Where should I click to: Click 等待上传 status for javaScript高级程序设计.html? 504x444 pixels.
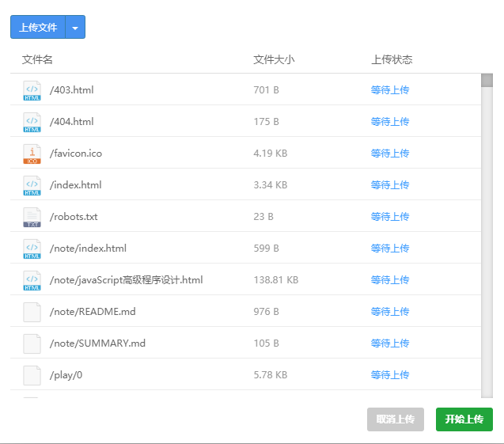click(390, 279)
